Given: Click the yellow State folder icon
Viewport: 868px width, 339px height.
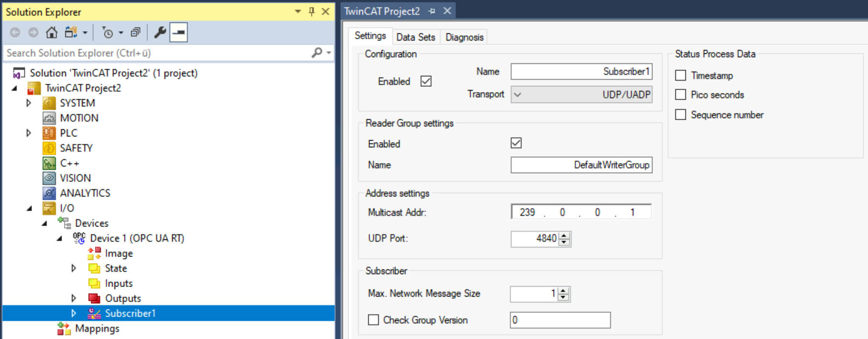Looking at the screenshot, I should pos(94,268).
